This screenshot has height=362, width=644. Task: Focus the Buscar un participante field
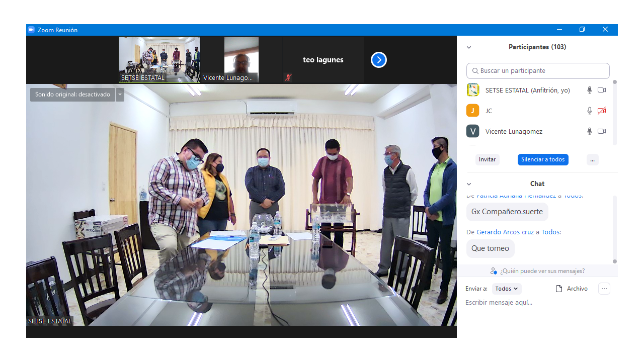[538, 71]
